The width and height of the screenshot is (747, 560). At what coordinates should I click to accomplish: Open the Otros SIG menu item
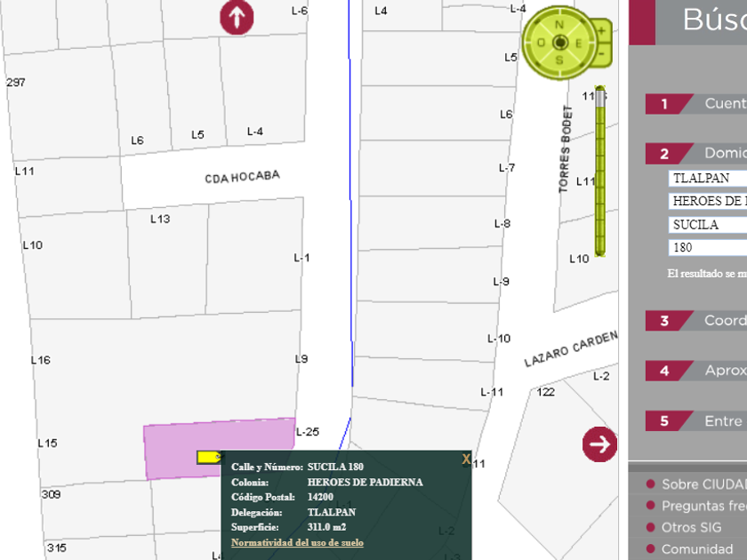691,527
